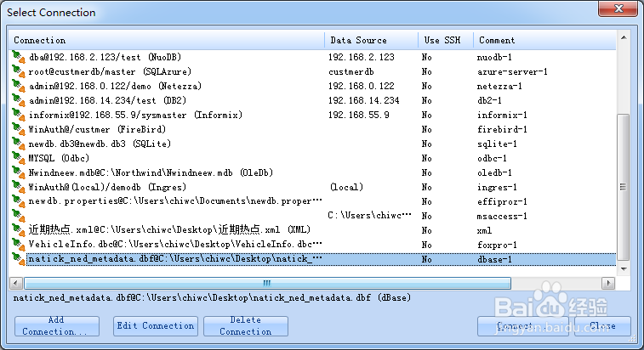Click the vertical scrollbar up arrow
Image resolution: width=644 pixels, height=350 pixels.
pos(624,37)
